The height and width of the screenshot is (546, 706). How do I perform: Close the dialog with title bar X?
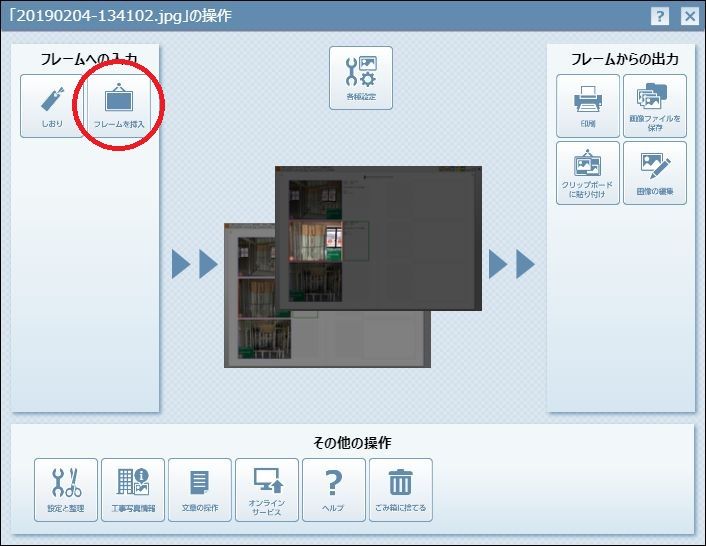[689, 16]
